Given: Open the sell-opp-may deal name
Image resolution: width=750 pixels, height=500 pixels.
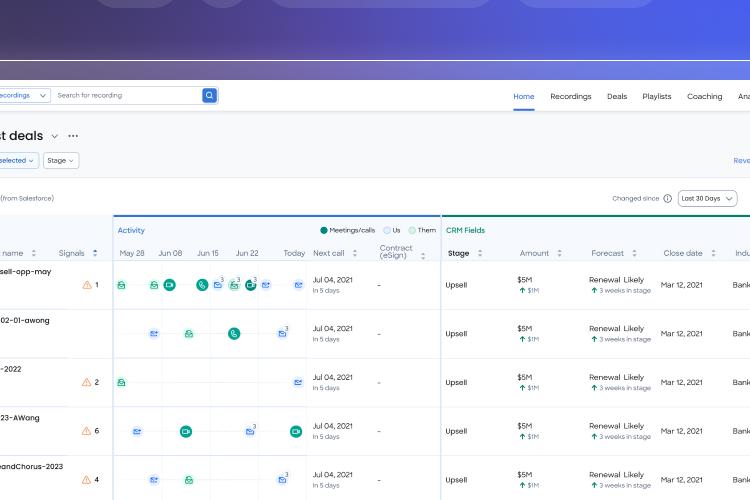Looking at the screenshot, I should (25, 272).
